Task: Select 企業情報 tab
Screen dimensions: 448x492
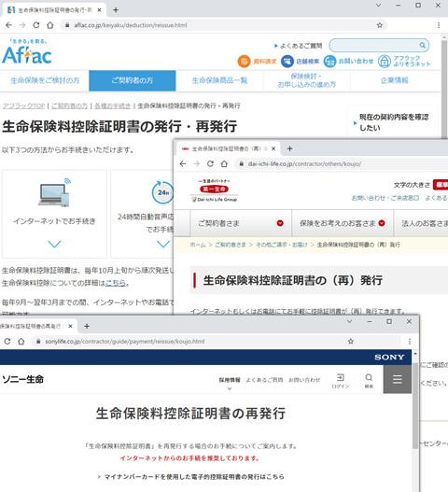Action: 395,80
